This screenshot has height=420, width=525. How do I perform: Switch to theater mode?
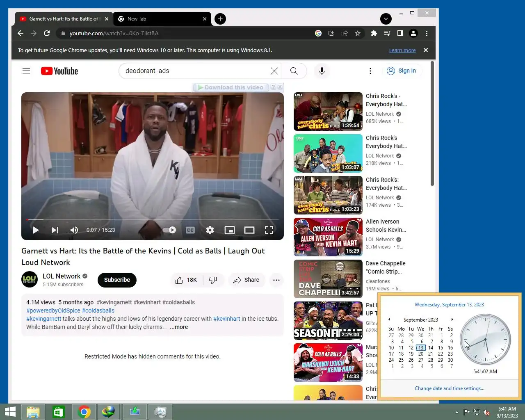tap(249, 230)
